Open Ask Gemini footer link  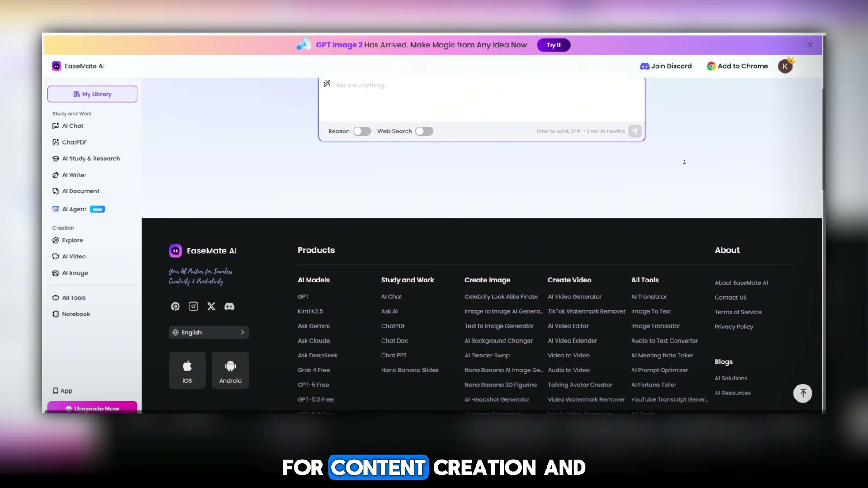[x=314, y=326]
